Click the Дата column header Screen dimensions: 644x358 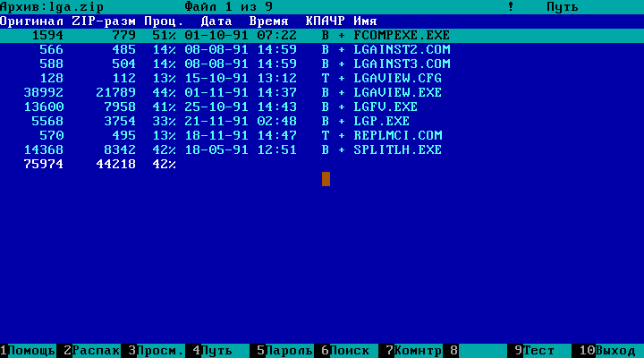pyautogui.click(x=216, y=21)
